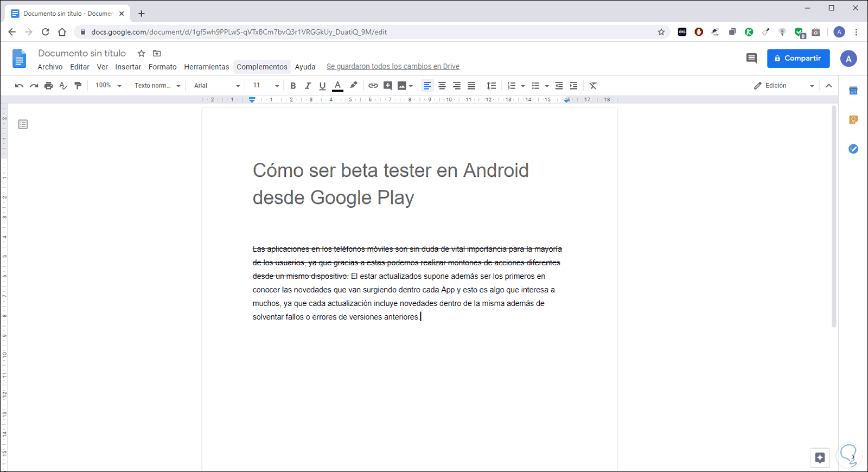Viewport: 868px width, 472px height.
Task: Open the Insertar menu
Action: click(x=128, y=67)
